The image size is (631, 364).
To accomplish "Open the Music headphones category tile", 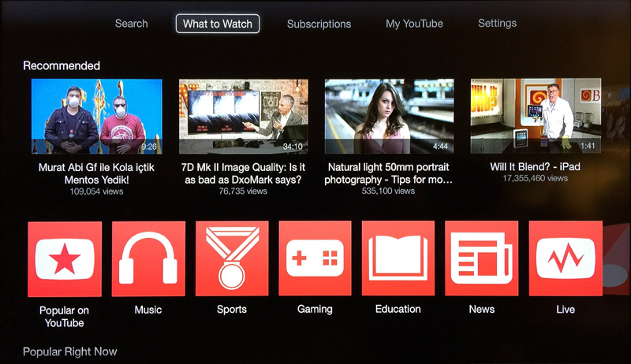I will pyautogui.click(x=148, y=258).
